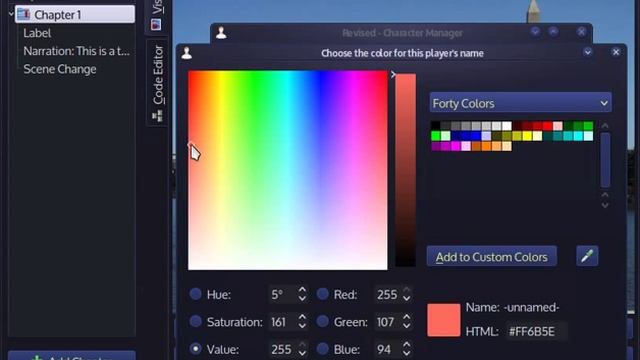
Task: Open the Forty Colors palette dropdown
Action: (x=520, y=103)
